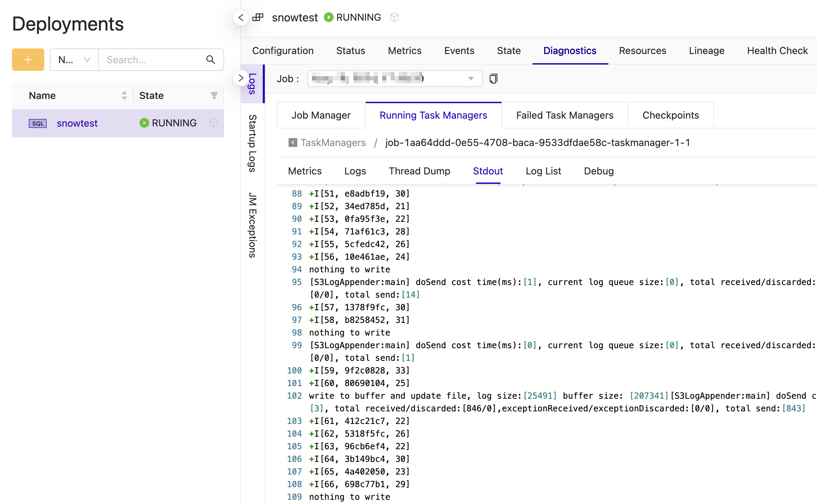
Task: Click the back arrow icon before TaskManagers
Action: (293, 142)
